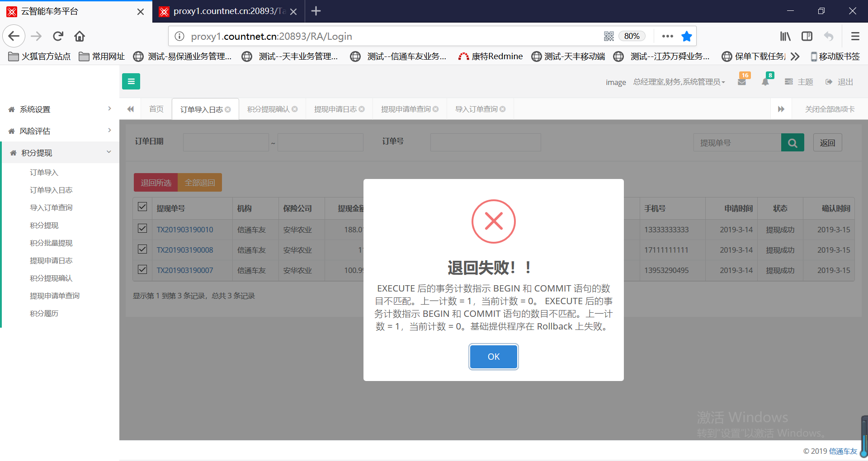Select 积分批量提现 in the sidebar
Image resolution: width=868 pixels, height=461 pixels.
pos(51,243)
